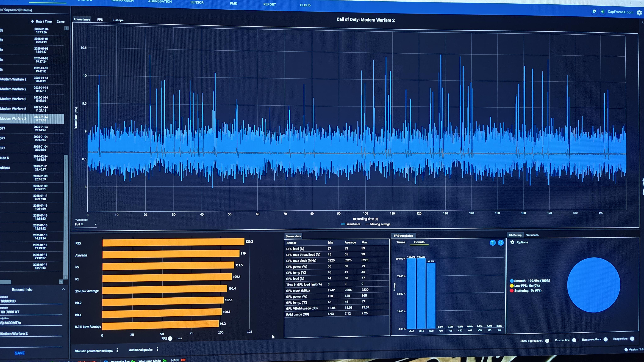
Task: Click the less-than icon in FPS thresholds
Action: [x=500, y=243]
